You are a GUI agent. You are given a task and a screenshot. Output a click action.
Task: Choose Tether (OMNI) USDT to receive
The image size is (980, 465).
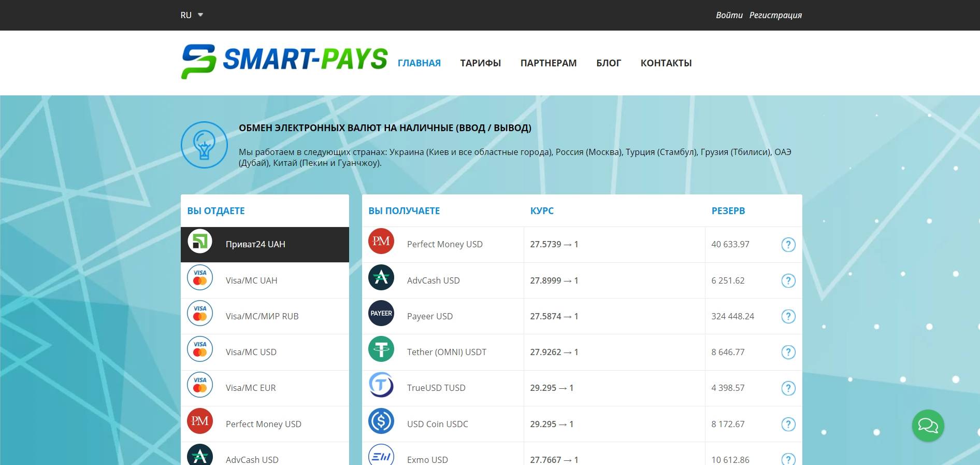tap(446, 352)
